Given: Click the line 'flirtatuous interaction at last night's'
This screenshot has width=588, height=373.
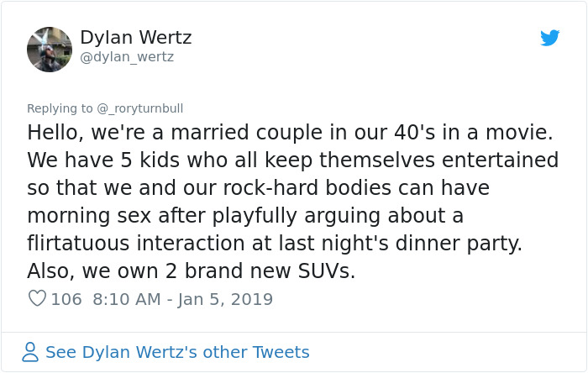Looking at the screenshot, I should tap(275, 244).
